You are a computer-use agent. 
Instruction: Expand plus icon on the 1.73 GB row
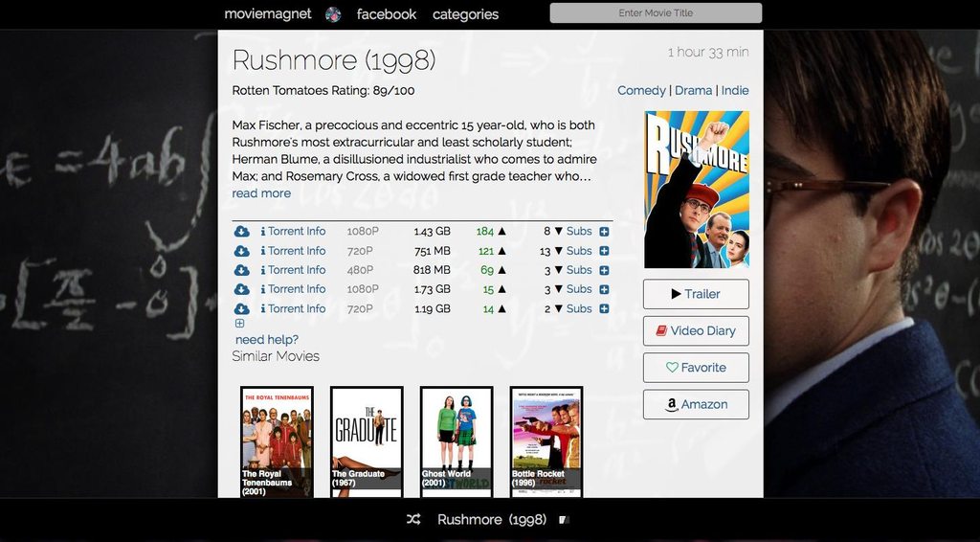(x=605, y=289)
